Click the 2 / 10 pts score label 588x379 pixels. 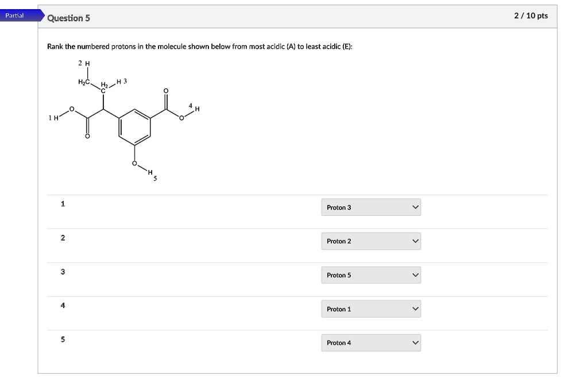pyautogui.click(x=532, y=16)
